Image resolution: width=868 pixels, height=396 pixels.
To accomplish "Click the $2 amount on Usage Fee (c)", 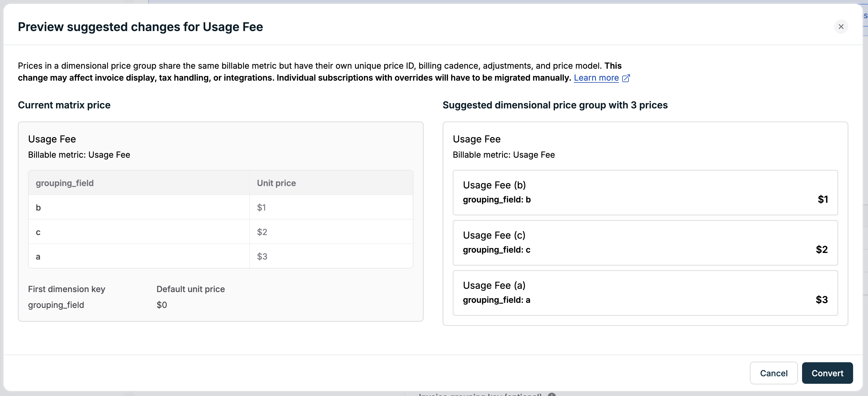I will pyautogui.click(x=821, y=250).
